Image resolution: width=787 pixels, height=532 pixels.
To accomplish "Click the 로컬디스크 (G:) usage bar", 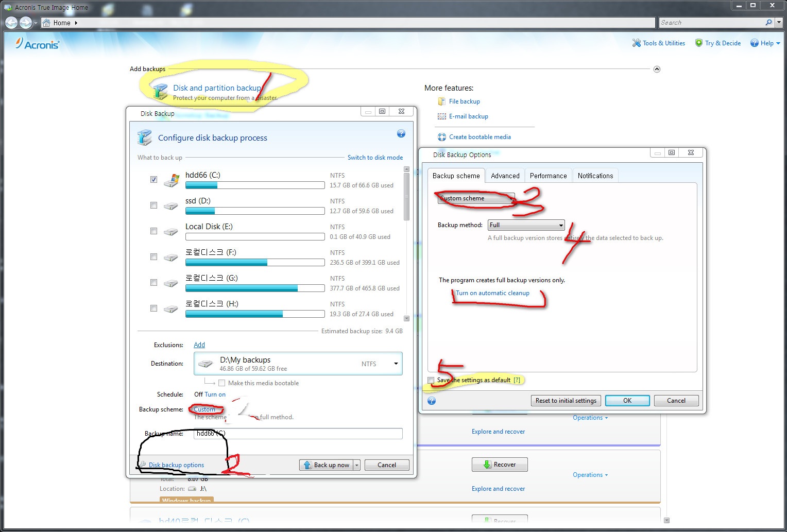I will pos(255,288).
